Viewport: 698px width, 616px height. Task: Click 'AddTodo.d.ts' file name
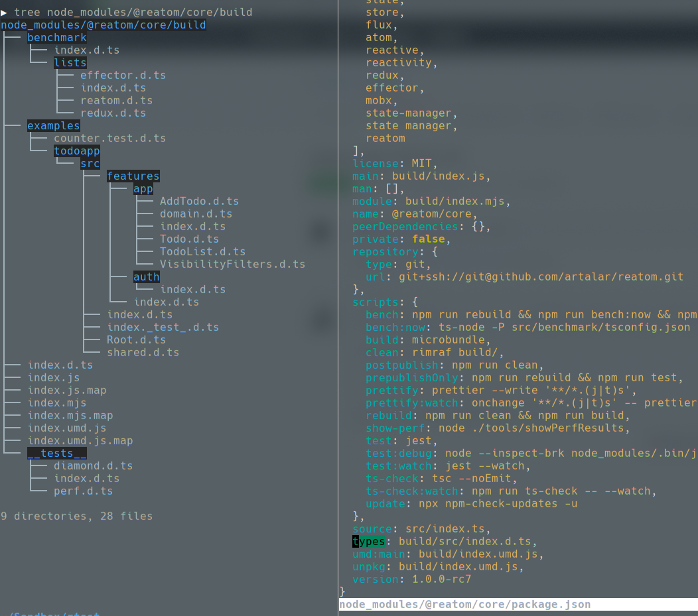[199, 201]
